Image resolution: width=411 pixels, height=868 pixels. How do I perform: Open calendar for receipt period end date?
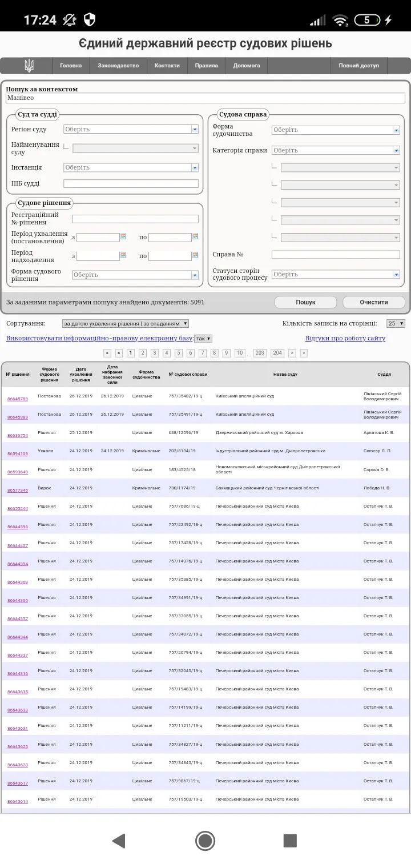[195, 255]
